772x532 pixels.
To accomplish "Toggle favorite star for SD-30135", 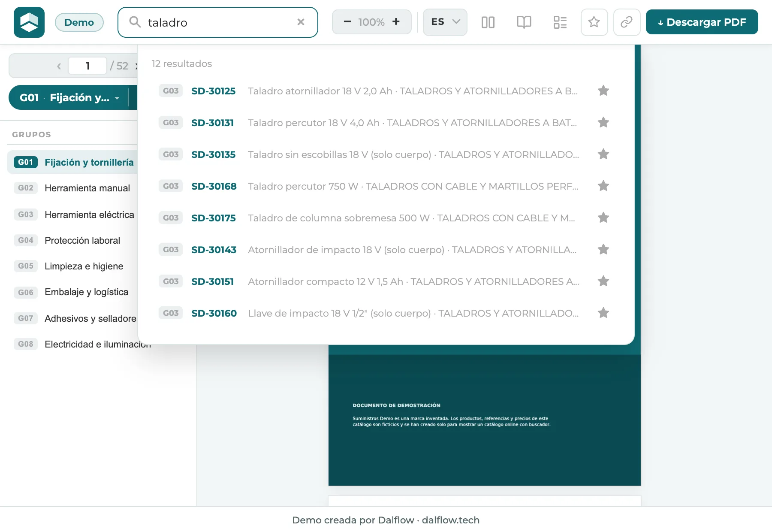I will (603, 154).
